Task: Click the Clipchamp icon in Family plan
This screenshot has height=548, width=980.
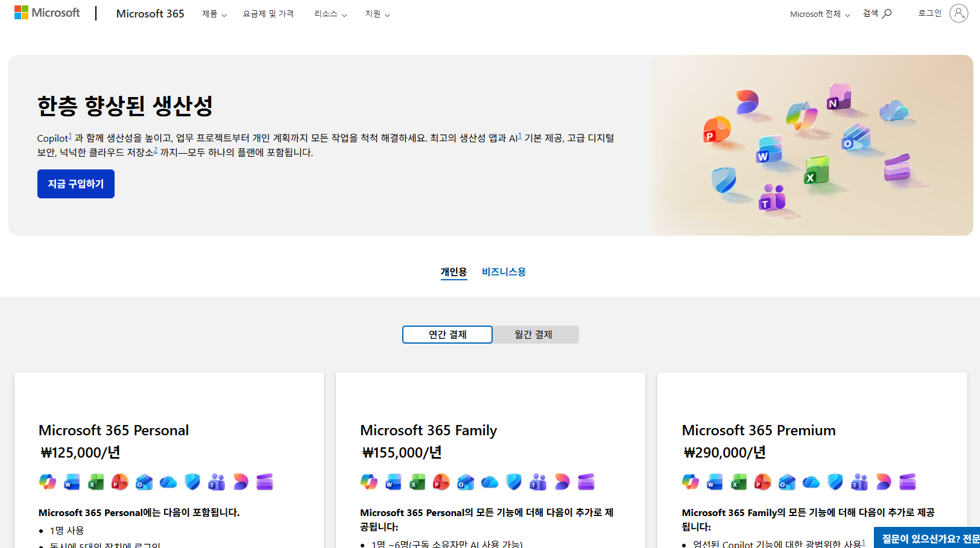Action: pyautogui.click(x=586, y=482)
